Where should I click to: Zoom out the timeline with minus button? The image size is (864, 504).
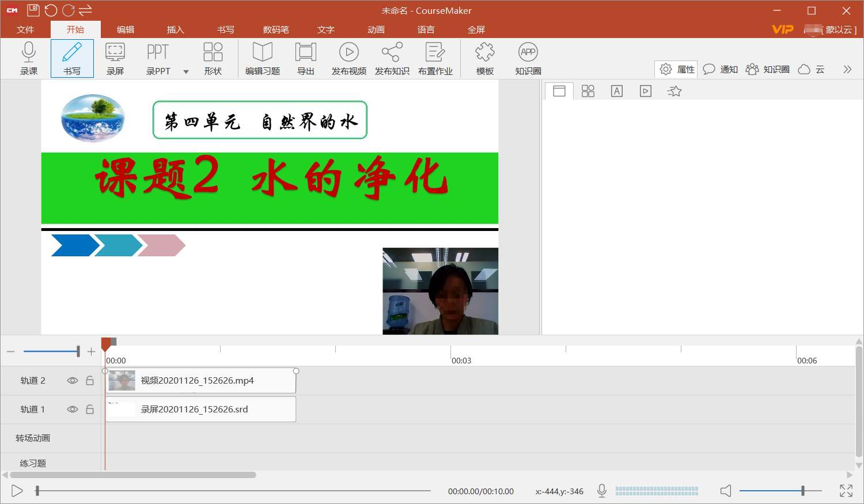point(11,351)
